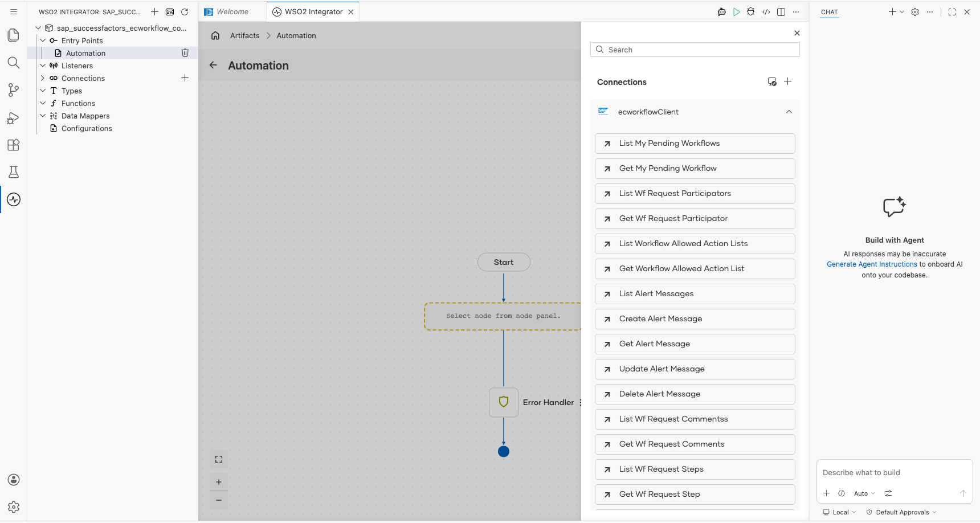Open the Auto mode dropdown in chat

[x=864, y=493]
